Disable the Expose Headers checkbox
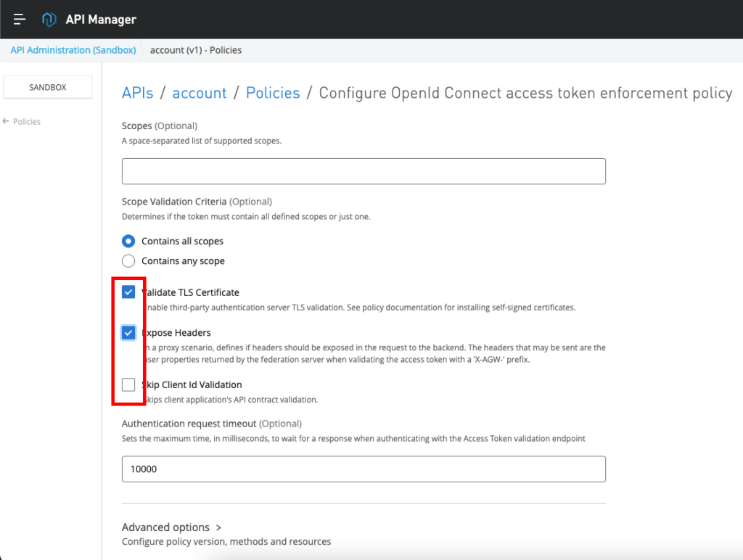This screenshot has height=560, width=743. [x=128, y=332]
